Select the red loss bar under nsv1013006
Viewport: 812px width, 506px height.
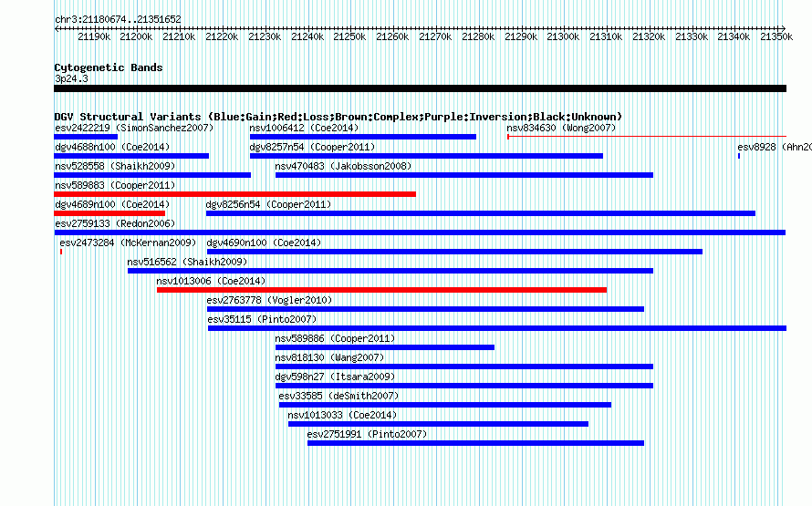pos(381,290)
